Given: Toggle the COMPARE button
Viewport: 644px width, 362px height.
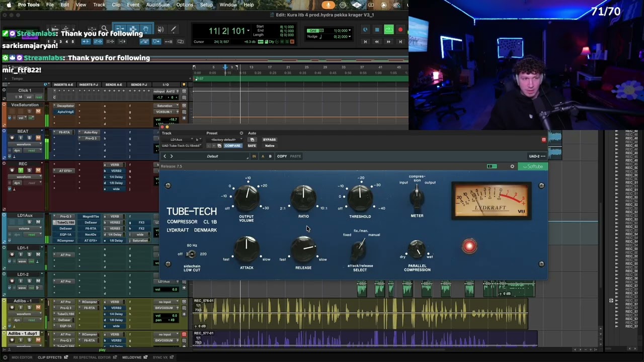Looking at the screenshot, I should pyautogui.click(x=232, y=146).
